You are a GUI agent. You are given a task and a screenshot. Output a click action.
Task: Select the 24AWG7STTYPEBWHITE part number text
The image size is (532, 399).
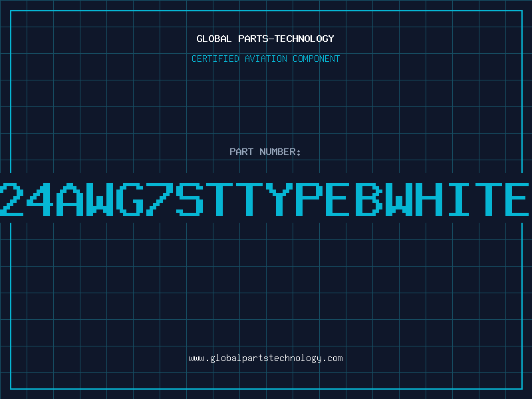264,199
